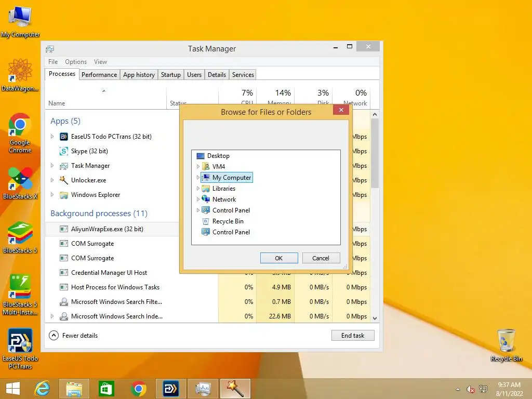Viewport: 532px width, 399px height.
Task: Launch BlueStacks X from desktop
Action: [x=20, y=182]
